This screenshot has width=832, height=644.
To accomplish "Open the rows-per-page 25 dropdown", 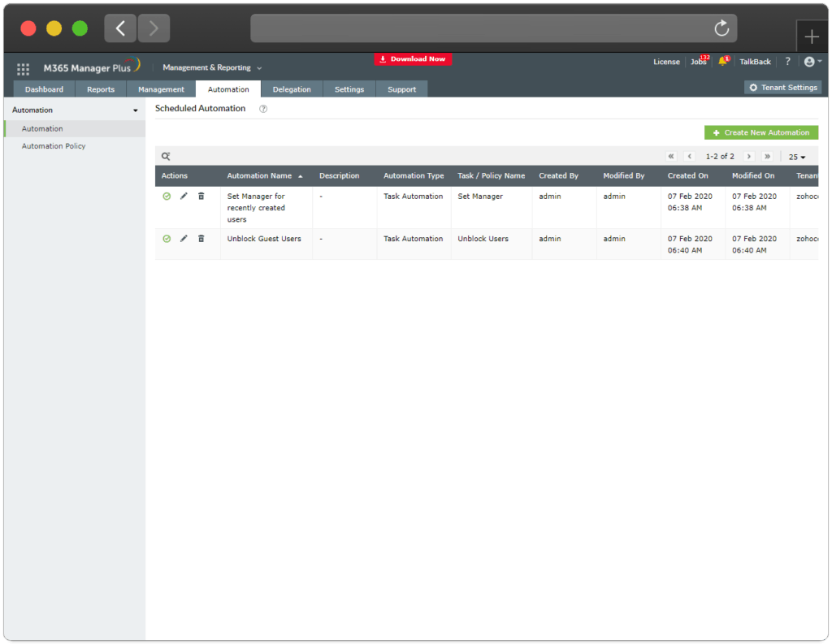I will click(796, 157).
